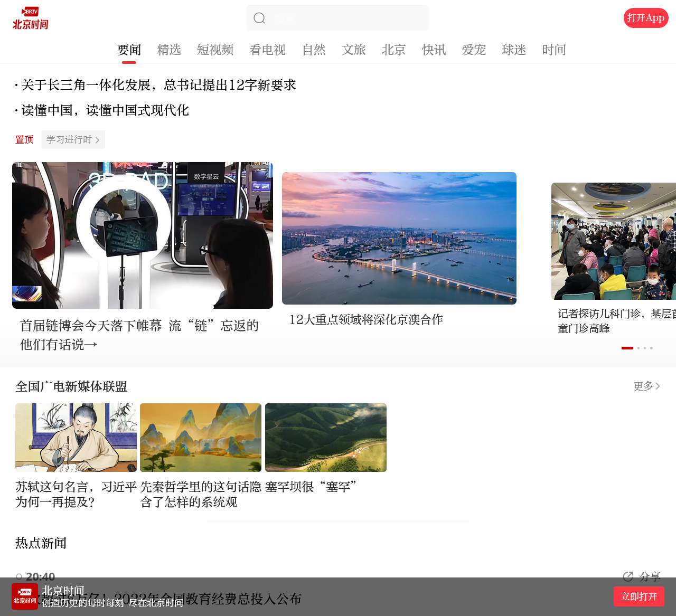Click caption 12大重点领域将深化京澳合作
676x616 pixels.
[x=366, y=319]
